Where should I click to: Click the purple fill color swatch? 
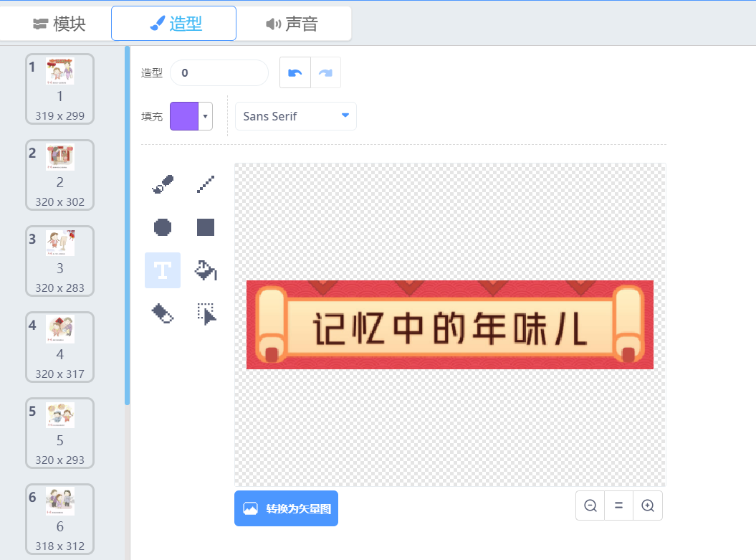(x=184, y=116)
